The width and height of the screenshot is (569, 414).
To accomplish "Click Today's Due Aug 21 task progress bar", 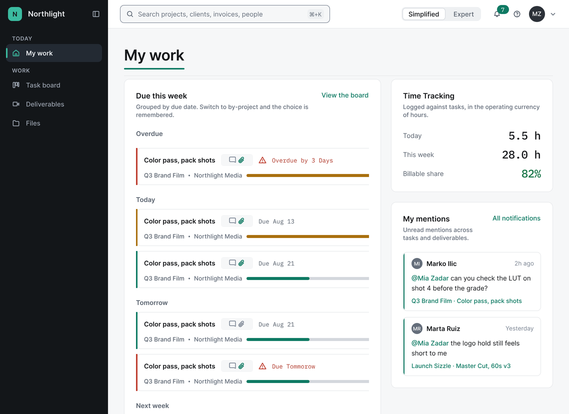I will [308, 279].
